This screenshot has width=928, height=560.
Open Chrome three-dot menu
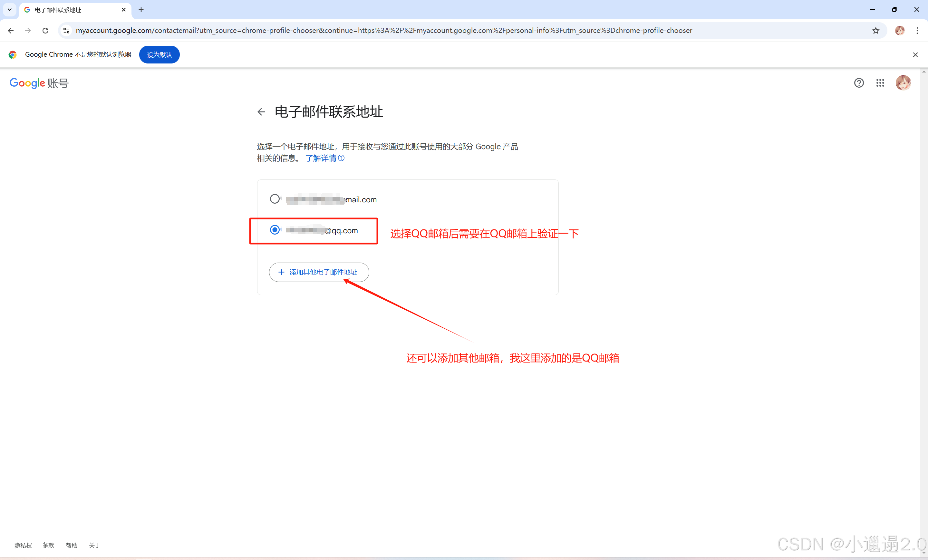coord(917,31)
